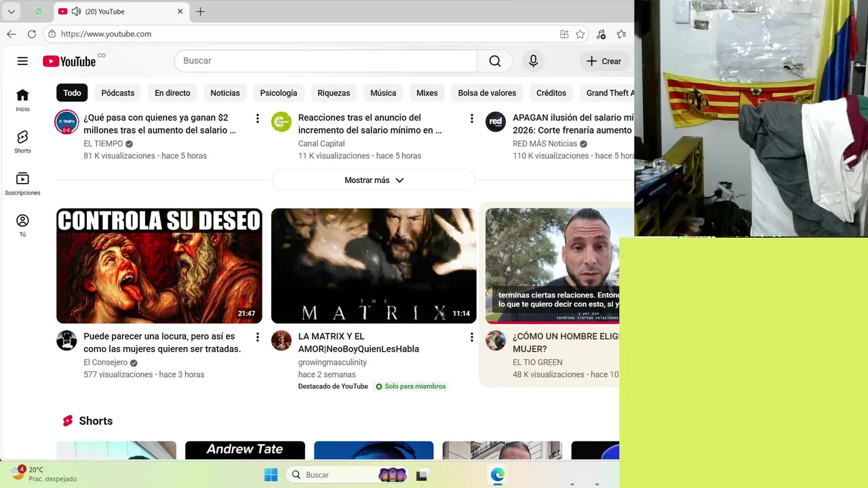This screenshot has height=488, width=868.
Task: Focus the YouTube Buscar search field
Action: (x=326, y=61)
